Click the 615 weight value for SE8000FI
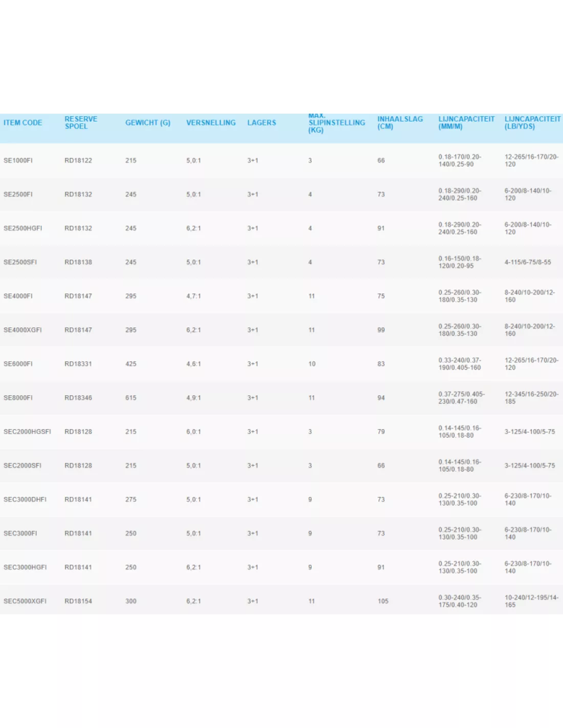 point(131,398)
